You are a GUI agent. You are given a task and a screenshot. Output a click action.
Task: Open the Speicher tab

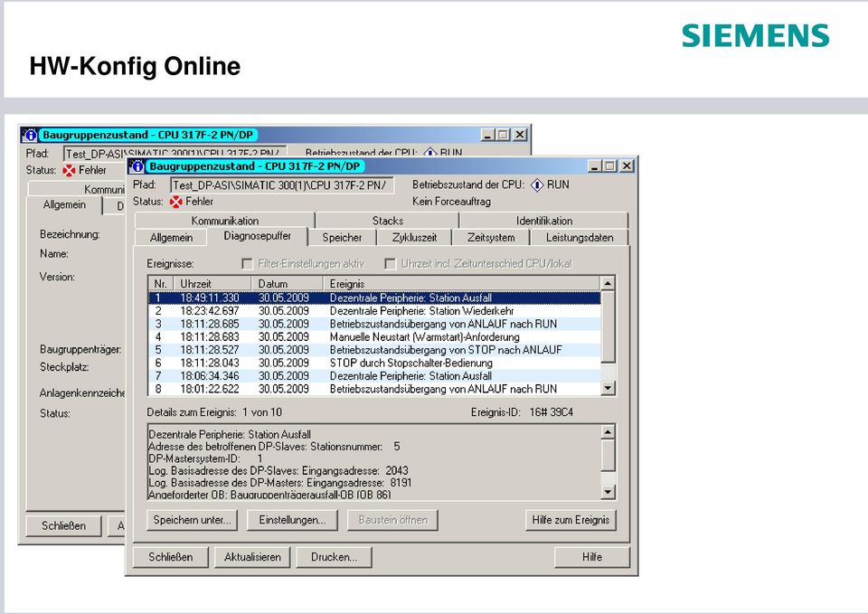click(342, 238)
